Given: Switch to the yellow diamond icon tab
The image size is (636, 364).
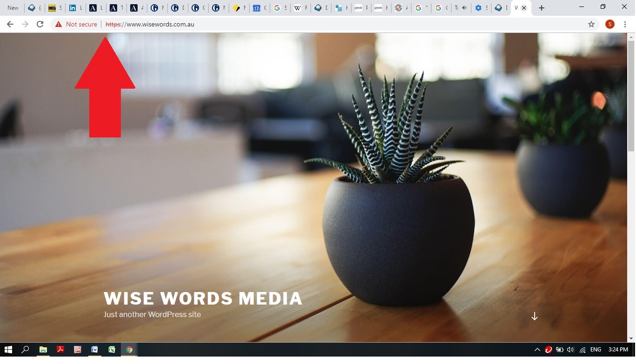Looking at the screenshot, I should pos(238,8).
